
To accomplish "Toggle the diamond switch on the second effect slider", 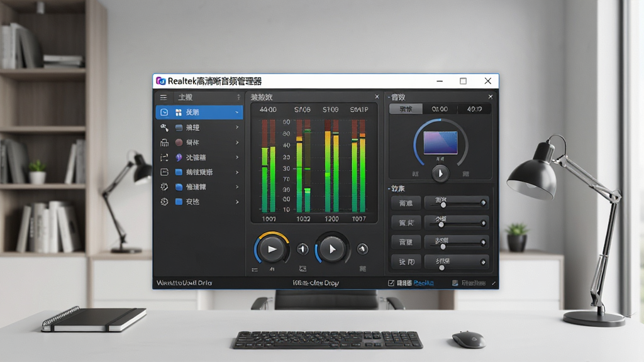I will [484, 223].
